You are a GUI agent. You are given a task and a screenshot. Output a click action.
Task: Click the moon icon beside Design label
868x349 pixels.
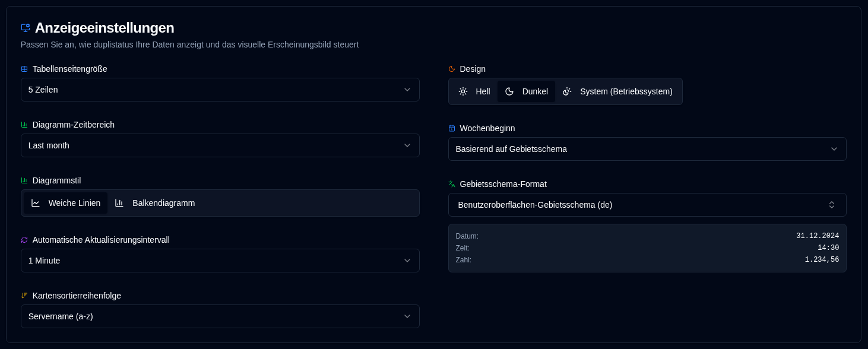[452, 69]
